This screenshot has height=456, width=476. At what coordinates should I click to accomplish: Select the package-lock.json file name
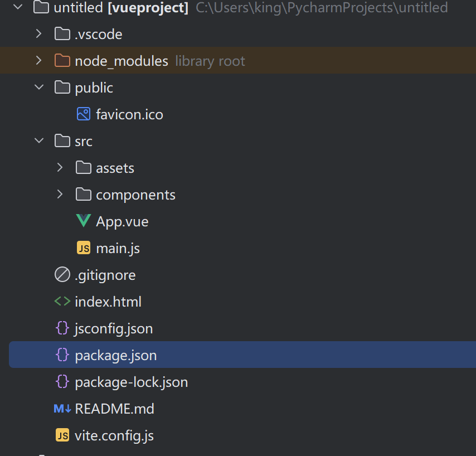coord(131,382)
